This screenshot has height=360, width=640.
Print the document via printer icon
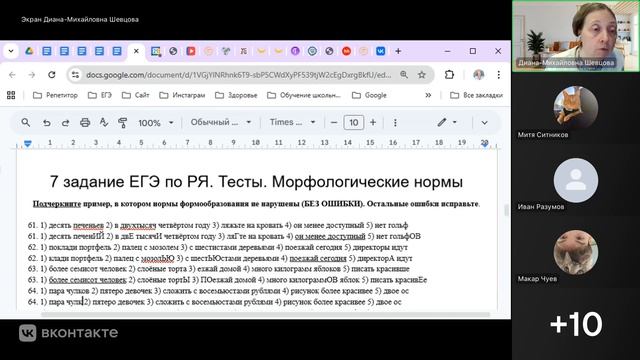85,122
